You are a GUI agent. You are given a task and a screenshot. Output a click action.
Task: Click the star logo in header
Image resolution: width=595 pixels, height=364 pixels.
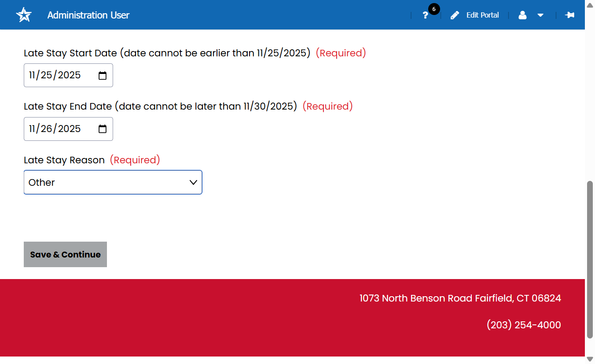[x=24, y=15]
